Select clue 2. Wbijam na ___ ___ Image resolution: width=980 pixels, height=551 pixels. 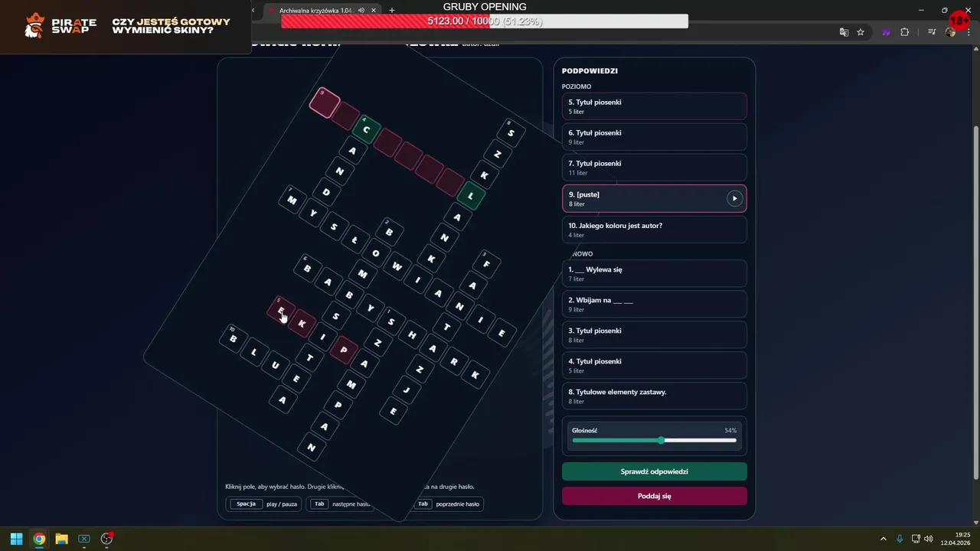[654, 304]
